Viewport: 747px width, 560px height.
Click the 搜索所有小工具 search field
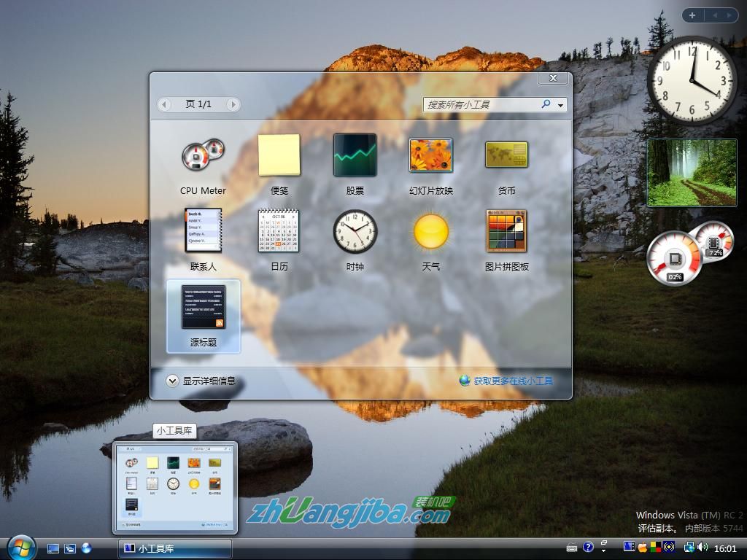[481, 105]
